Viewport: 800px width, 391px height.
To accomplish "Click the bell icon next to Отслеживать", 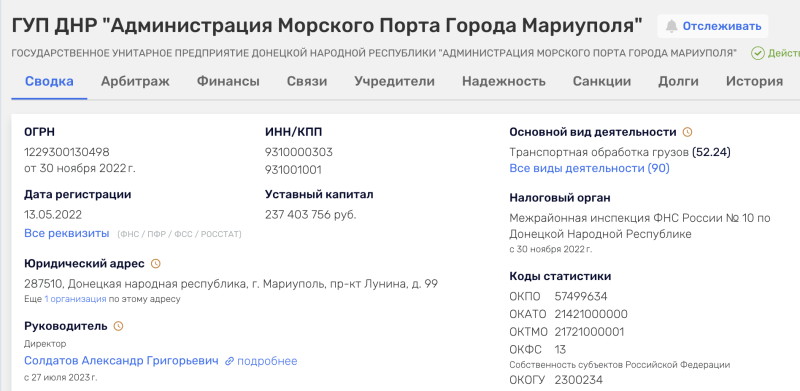I will pyautogui.click(x=671, y=26).
